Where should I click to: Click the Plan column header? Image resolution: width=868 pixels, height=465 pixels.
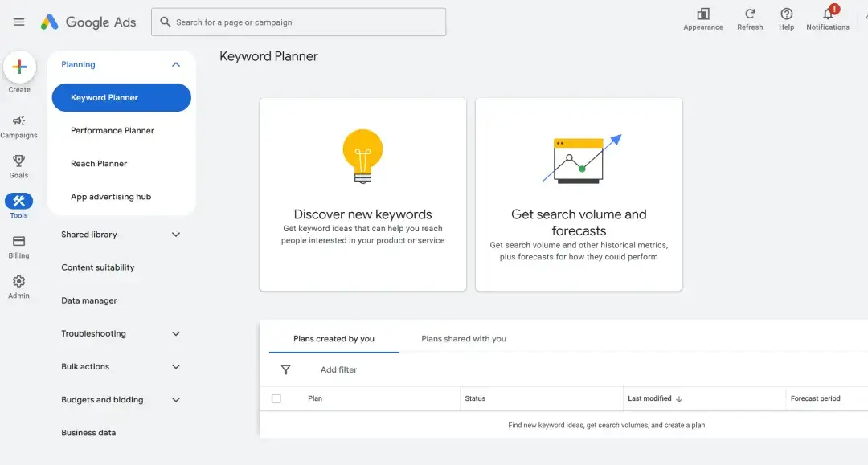315,398
